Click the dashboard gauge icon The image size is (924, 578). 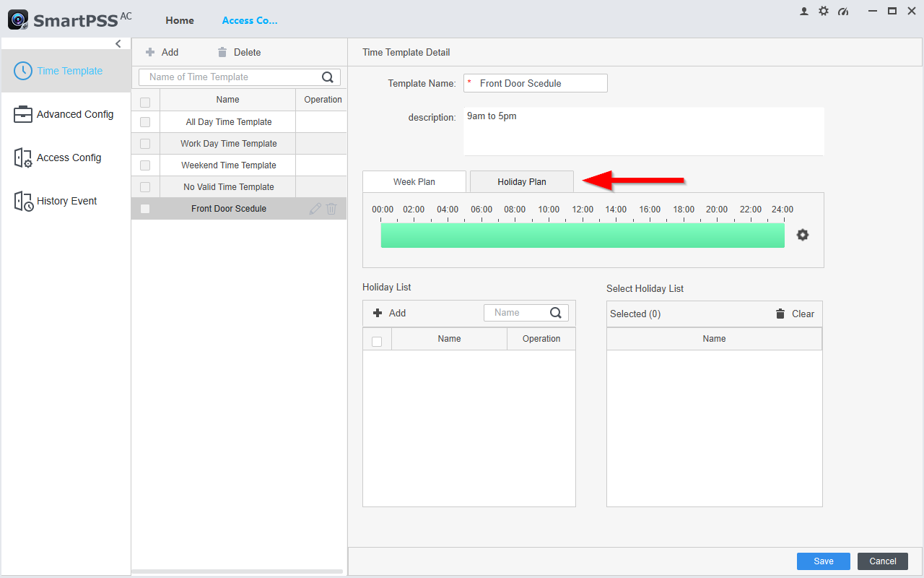pos(843,12)
